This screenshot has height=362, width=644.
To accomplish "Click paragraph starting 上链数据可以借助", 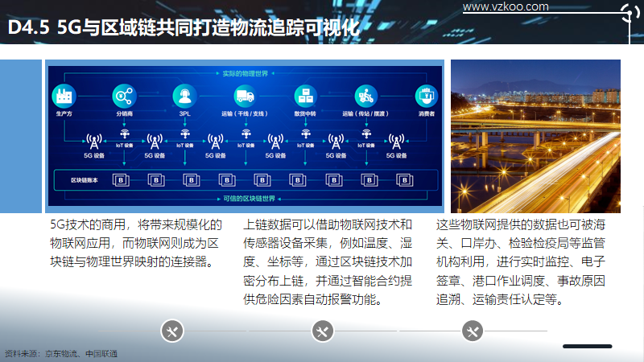I will (328, 262).
